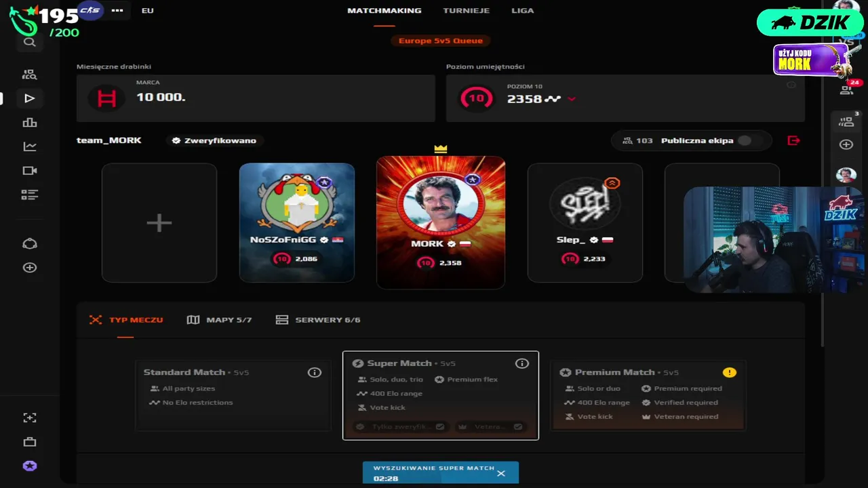This screenshot has height=488, width=868.
Task: Open the three-dots more menu in top bar
Action: (117, 11)
